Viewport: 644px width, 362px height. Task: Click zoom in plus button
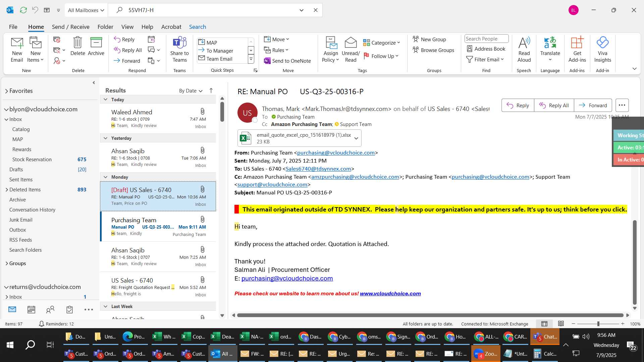623,324
